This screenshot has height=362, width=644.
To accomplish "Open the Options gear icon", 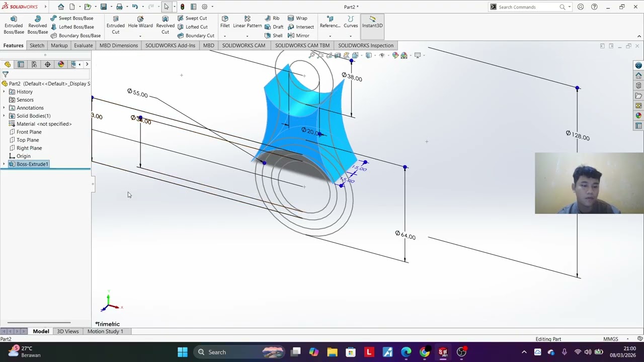I will click(204, 7).
